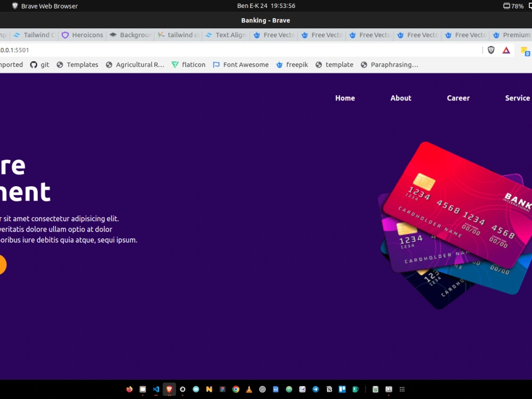This screenshot has width=532, height=399.
Task: Switch to the Tailwind C tab
Action: [35, 35]
